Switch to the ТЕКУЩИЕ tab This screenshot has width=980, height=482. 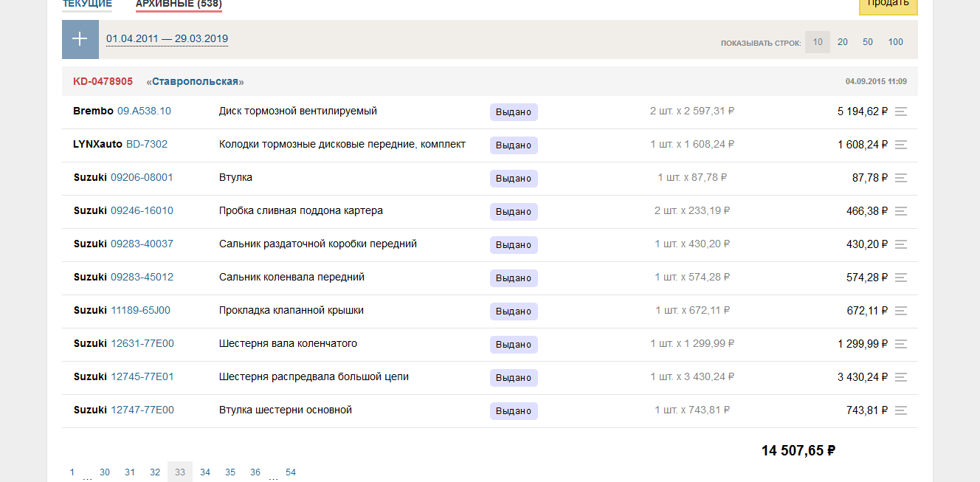(87, 4)
